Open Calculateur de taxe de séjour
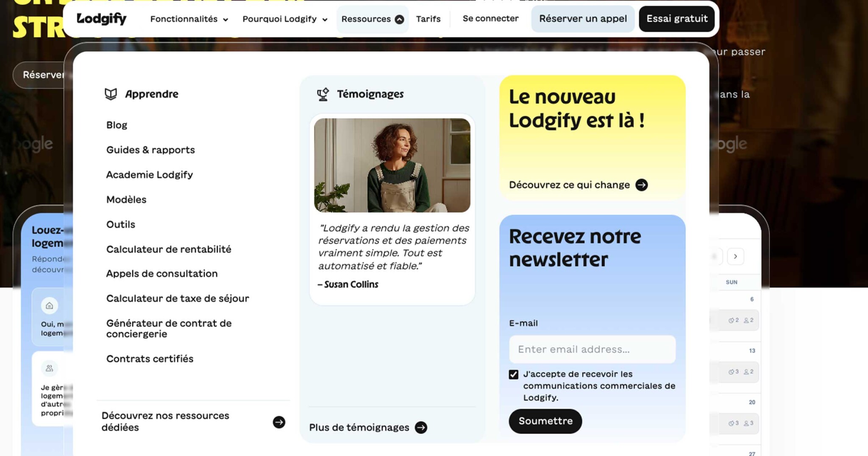868x456 pixels. tap(178, 298)
